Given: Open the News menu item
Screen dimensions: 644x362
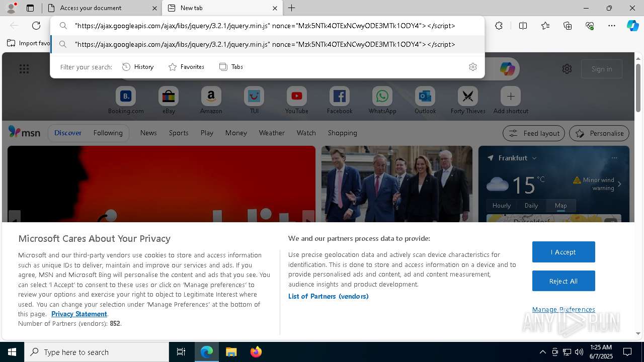Looking at the screenshot, I should coord(148,133).
